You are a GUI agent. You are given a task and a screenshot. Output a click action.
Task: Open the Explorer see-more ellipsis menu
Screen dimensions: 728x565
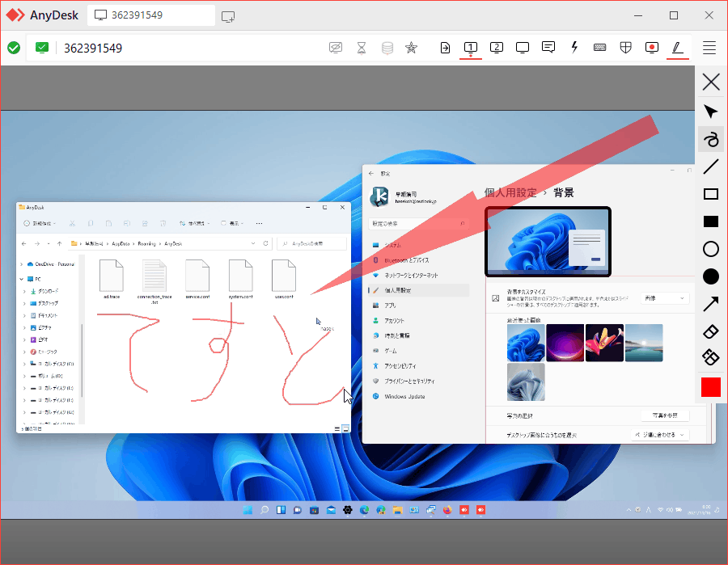[x=259, y=224]
